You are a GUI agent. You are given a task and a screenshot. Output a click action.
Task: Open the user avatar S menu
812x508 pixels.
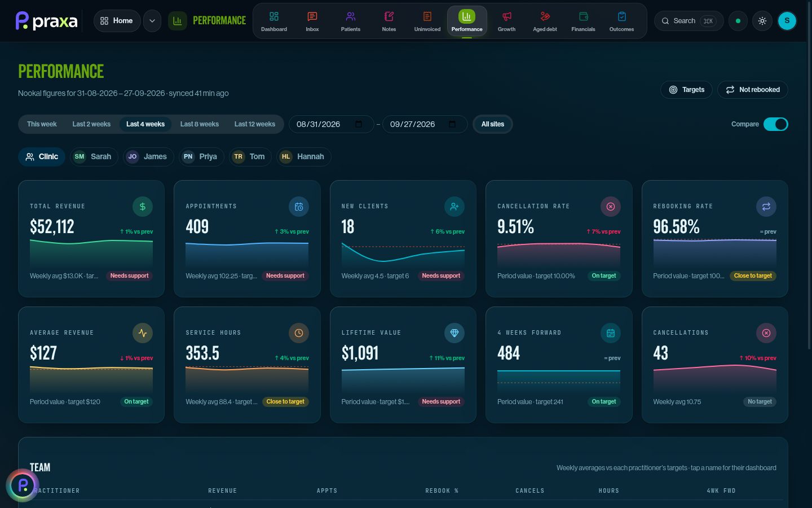click(787, 21)
